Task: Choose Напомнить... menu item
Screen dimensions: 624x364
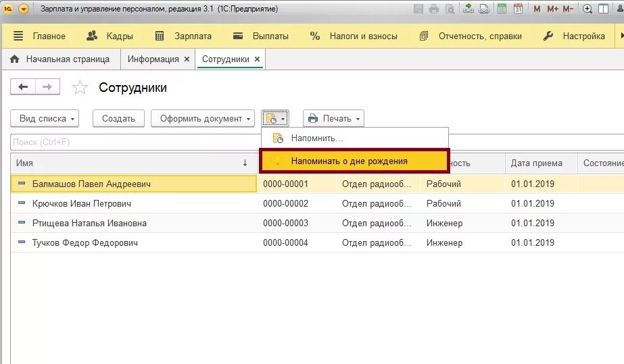Action: tap(354, 138)
